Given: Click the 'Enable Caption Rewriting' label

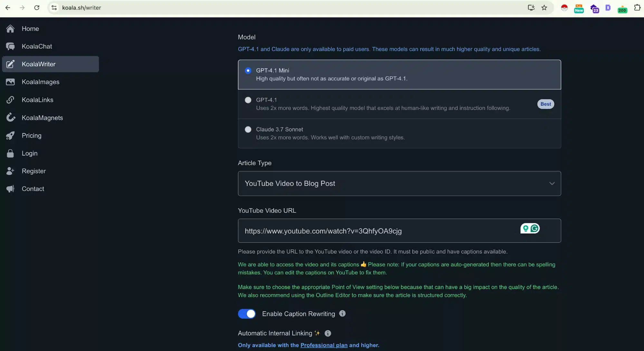Looking at the screenshot, I should (x=298, y=314).
